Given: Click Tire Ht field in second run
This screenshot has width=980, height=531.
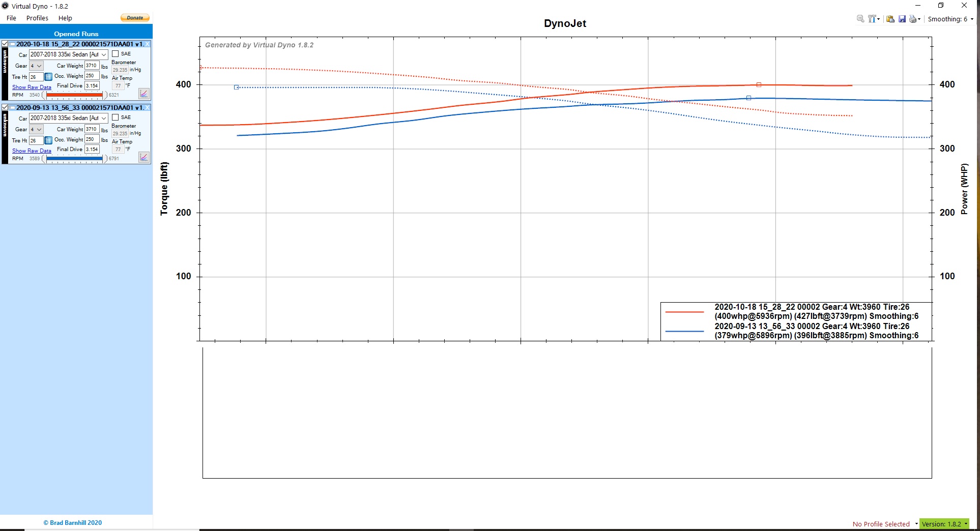Looking at the screenshot, I should click(x=36, y=140).
